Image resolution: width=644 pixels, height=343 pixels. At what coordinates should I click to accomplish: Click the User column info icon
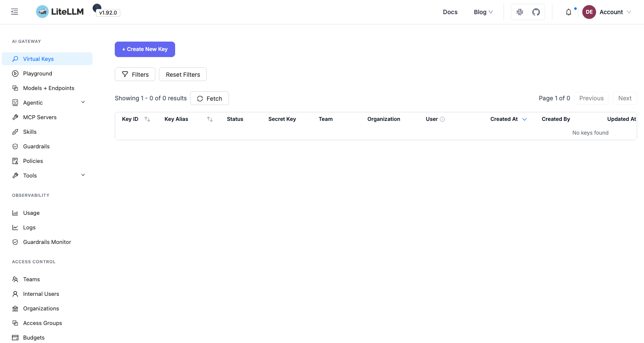point(442,119)
